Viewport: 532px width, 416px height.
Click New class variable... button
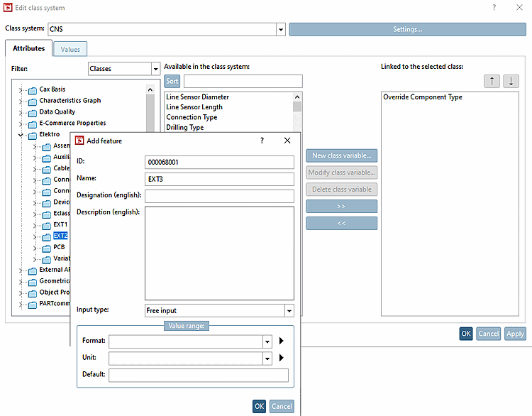coord(342,155)
